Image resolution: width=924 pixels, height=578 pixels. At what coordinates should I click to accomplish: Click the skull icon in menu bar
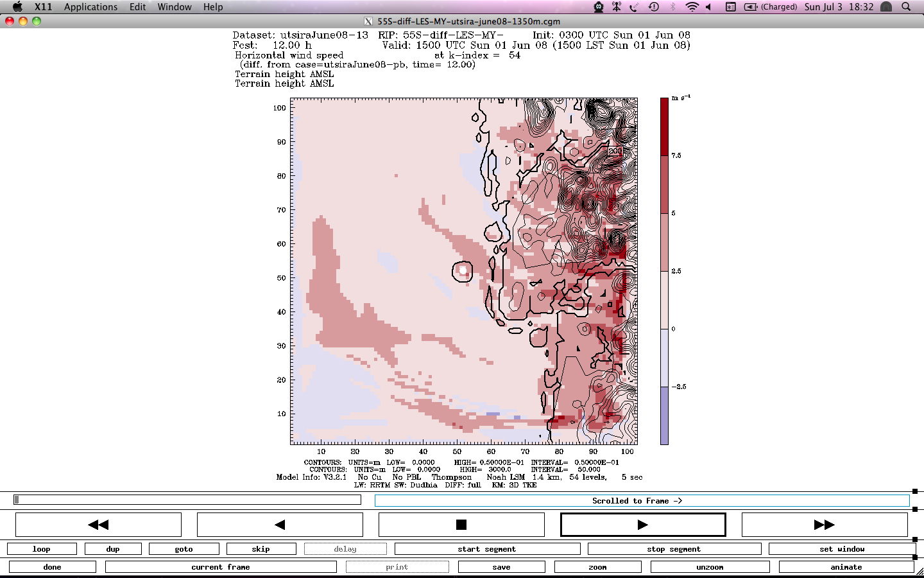pyautogui.click(x=598, y=6)
